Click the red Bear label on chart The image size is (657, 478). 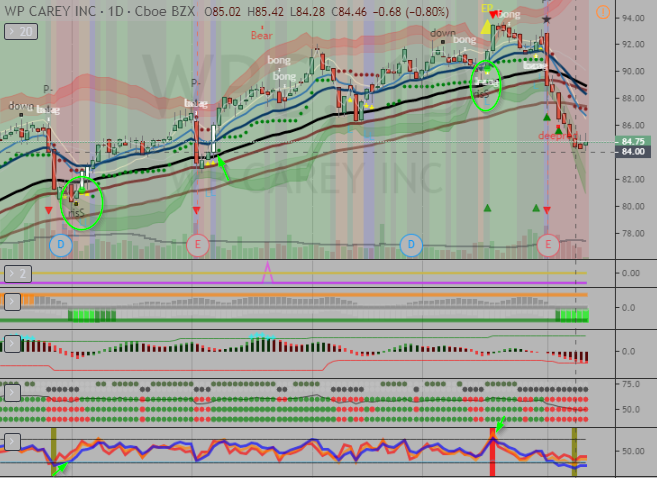262,36
